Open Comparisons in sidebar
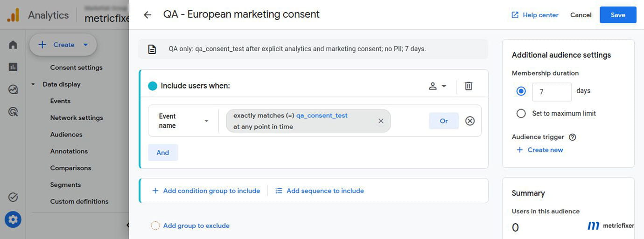 (70, 168)
